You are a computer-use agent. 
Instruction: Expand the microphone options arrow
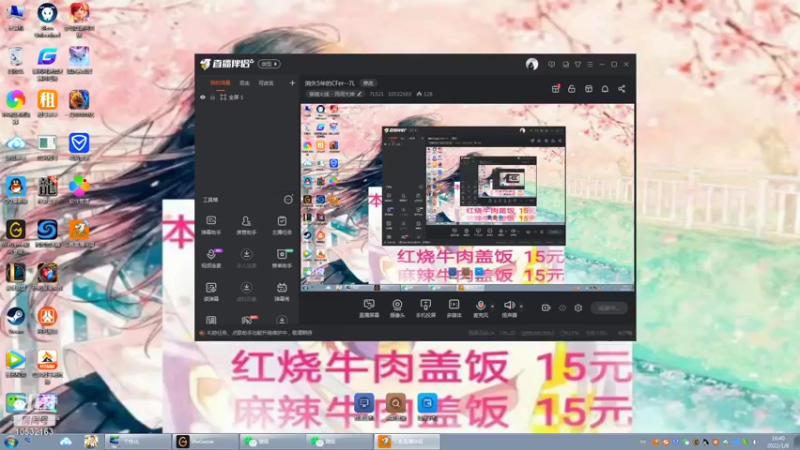coord(492,306)
